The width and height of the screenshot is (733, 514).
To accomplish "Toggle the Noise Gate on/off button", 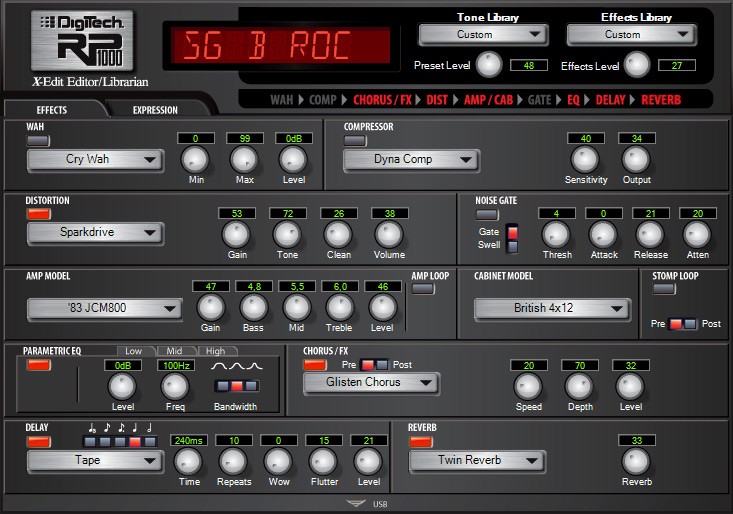I will pos(487,214).
